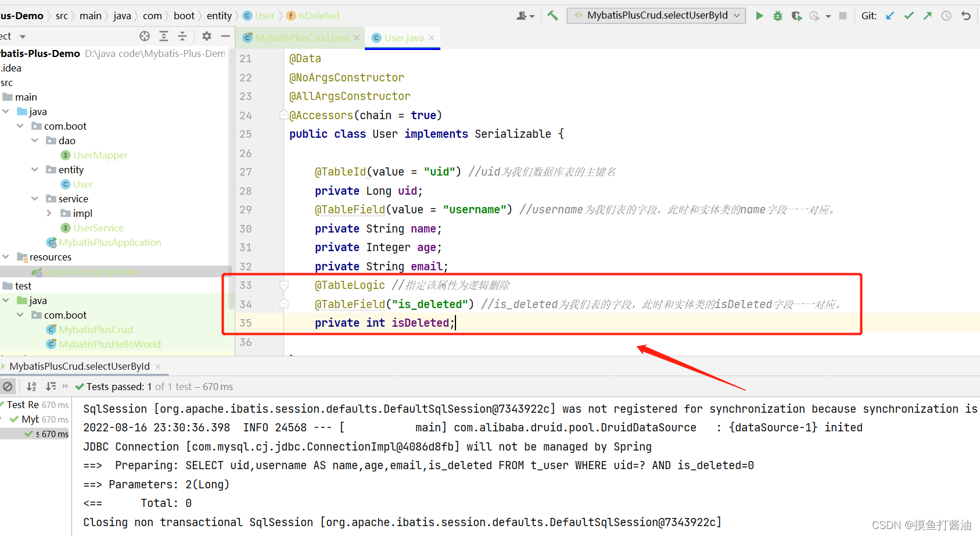This screenshot has width=980, height=536.
Task: Commit changes with the Git checkmark icon
Action: click(909, 16)
